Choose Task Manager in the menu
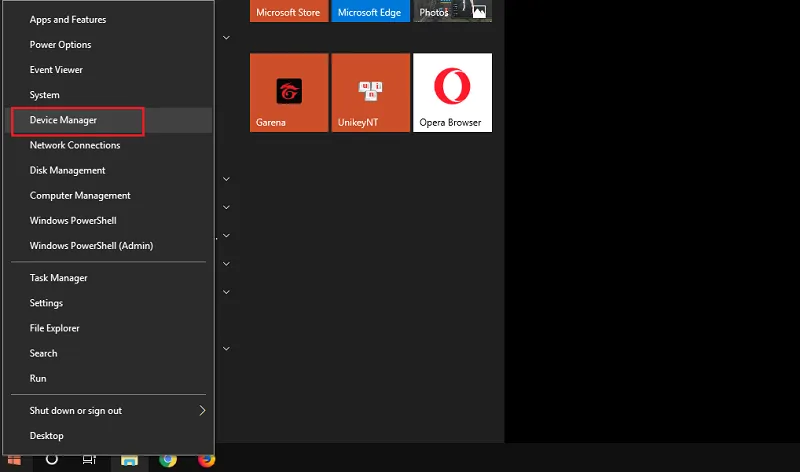Screen dimensions: 800x472 coord(58,278)
